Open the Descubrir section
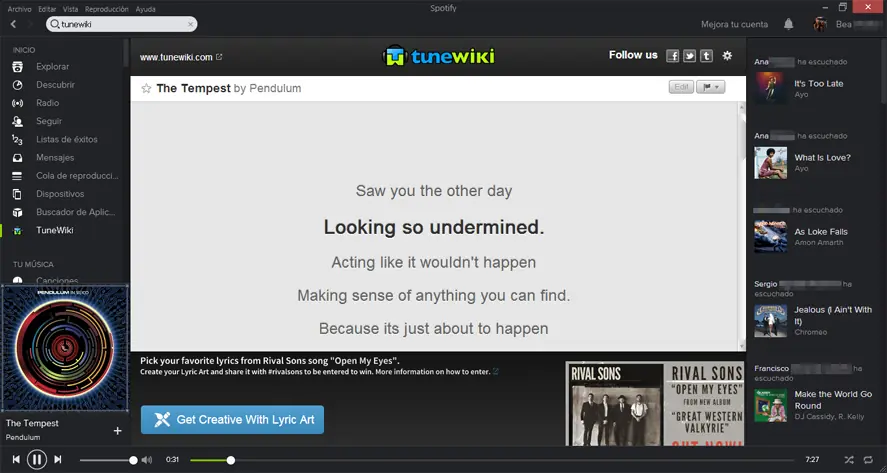The image size is (887, 473). (55, 85)
